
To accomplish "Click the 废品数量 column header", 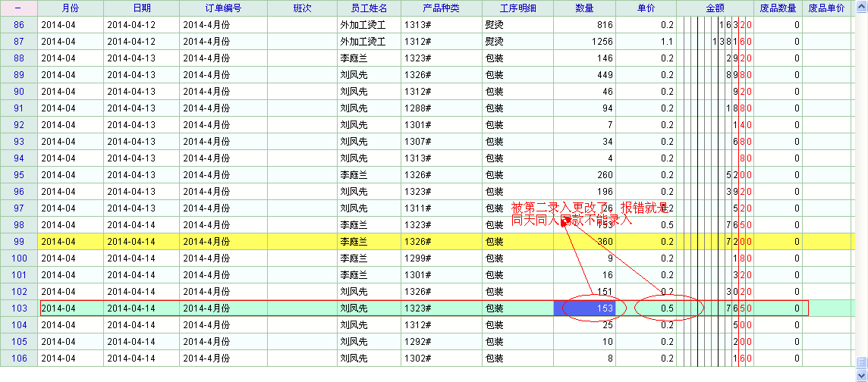I will point(778,8).
